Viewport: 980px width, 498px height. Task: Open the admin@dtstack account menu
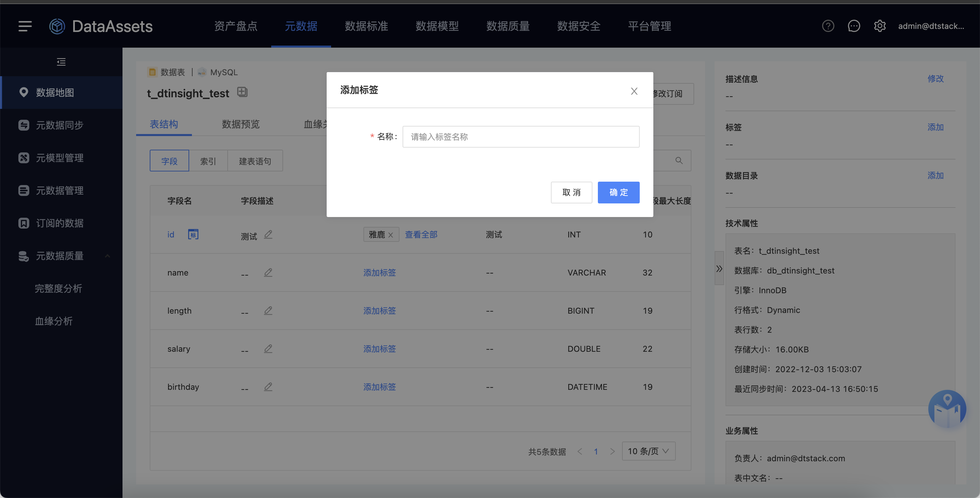(x=931, y=26)
